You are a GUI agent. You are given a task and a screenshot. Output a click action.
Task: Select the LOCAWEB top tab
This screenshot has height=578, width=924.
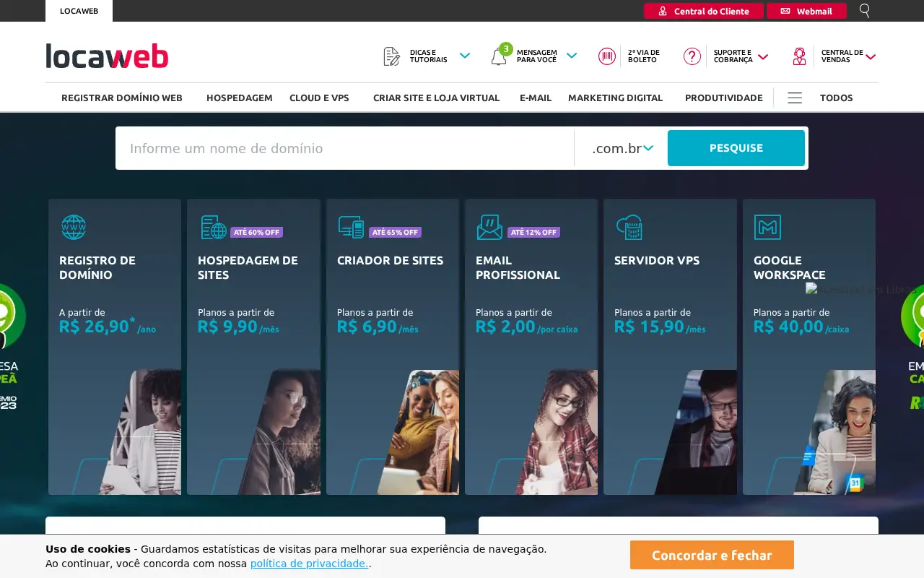click(x=79, y=11)
